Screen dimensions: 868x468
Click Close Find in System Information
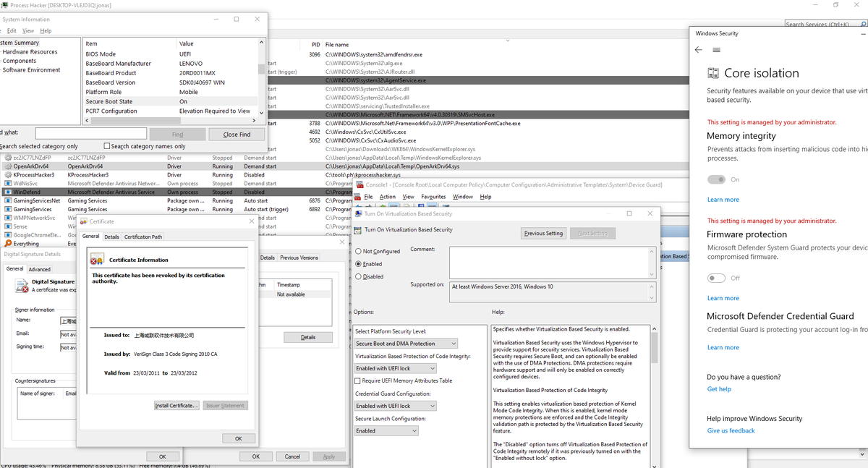click(237, 134)
